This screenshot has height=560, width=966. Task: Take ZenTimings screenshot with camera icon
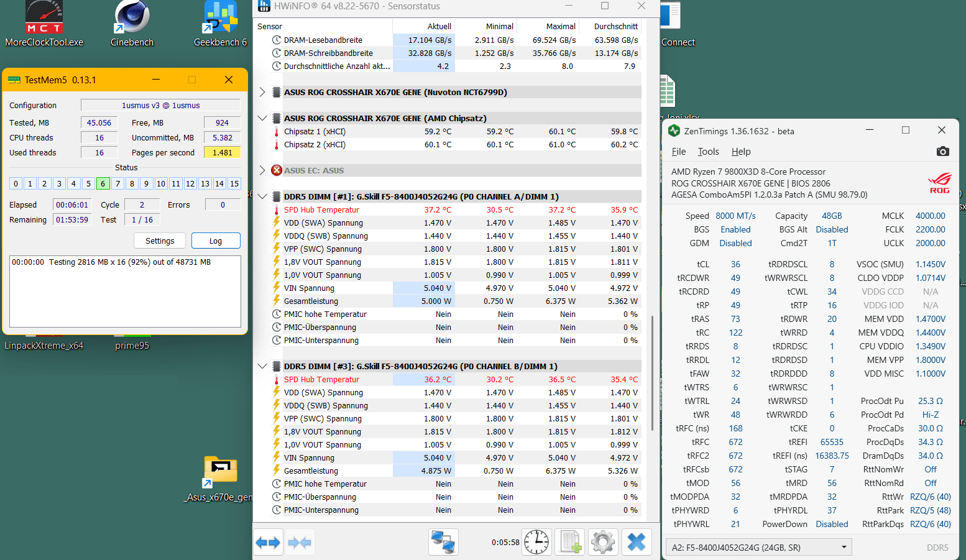[x=942, y=151]
